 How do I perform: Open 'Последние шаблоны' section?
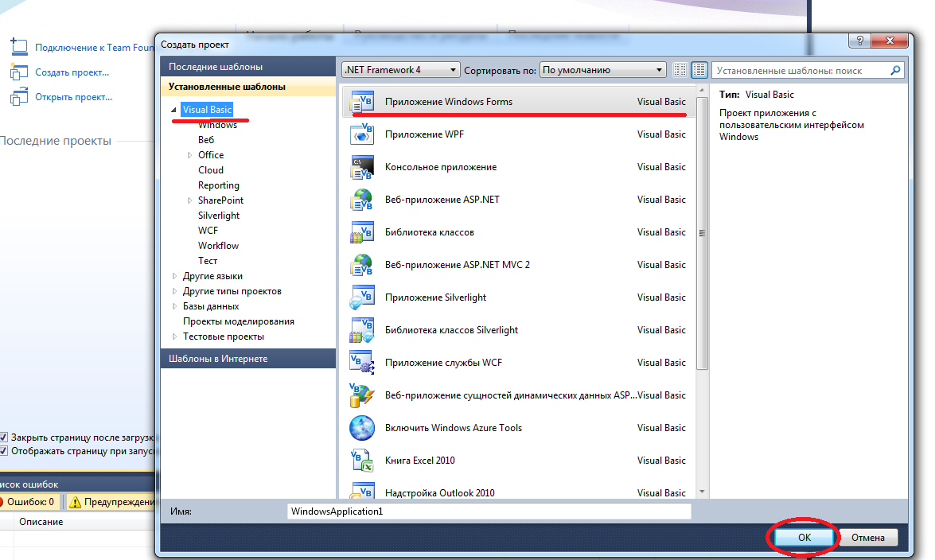pyautogui.click(x=248, y=67)
